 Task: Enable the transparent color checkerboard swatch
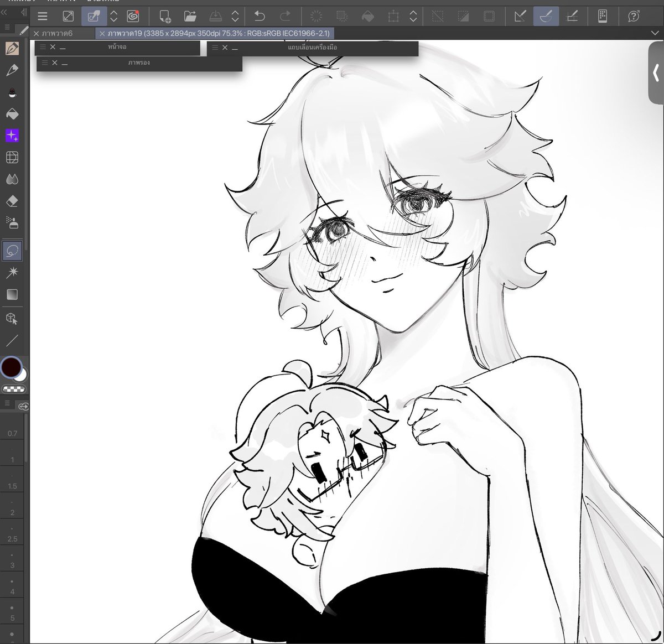pos(12,388)
